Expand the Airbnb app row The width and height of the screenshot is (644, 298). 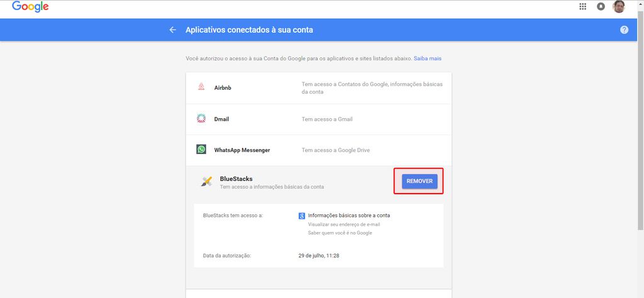coord(319,88)
